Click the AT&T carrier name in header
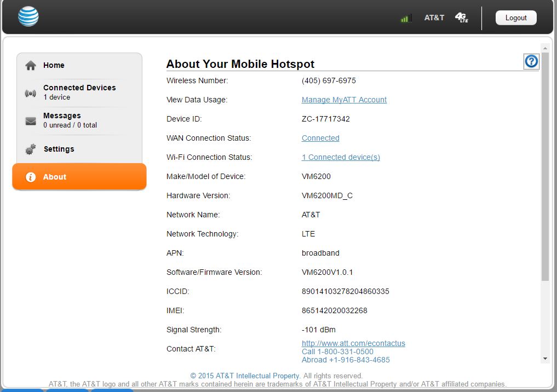The height and width of the screenshot is (392, 557). pyautogui.click(x=434, y=18)
